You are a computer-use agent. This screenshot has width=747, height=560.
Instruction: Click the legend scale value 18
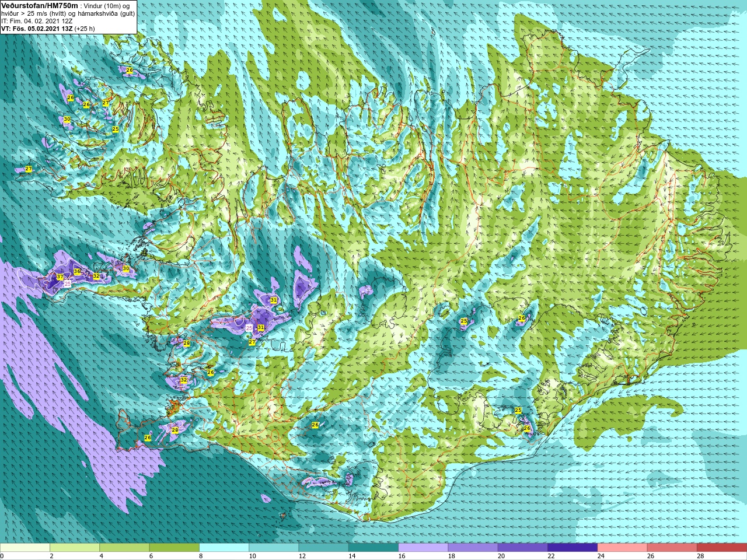click(452, 556)
